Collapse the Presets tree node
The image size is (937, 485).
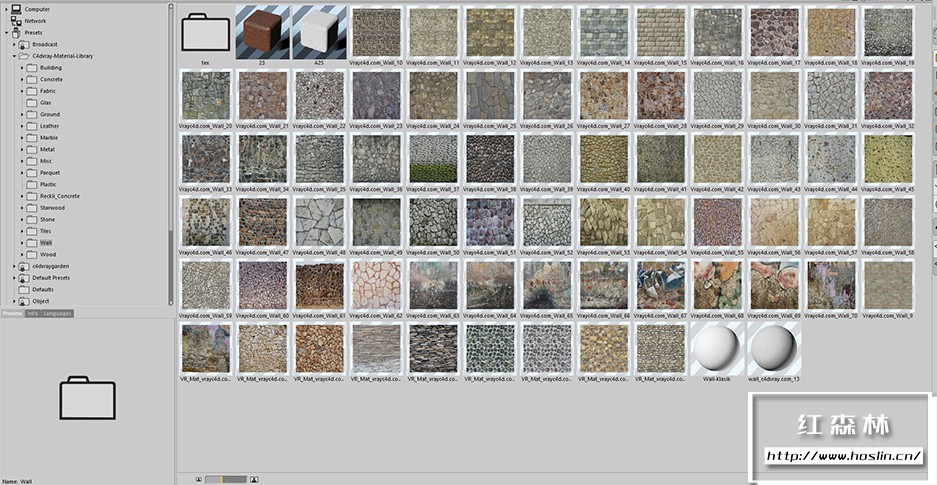click(7, 32)
